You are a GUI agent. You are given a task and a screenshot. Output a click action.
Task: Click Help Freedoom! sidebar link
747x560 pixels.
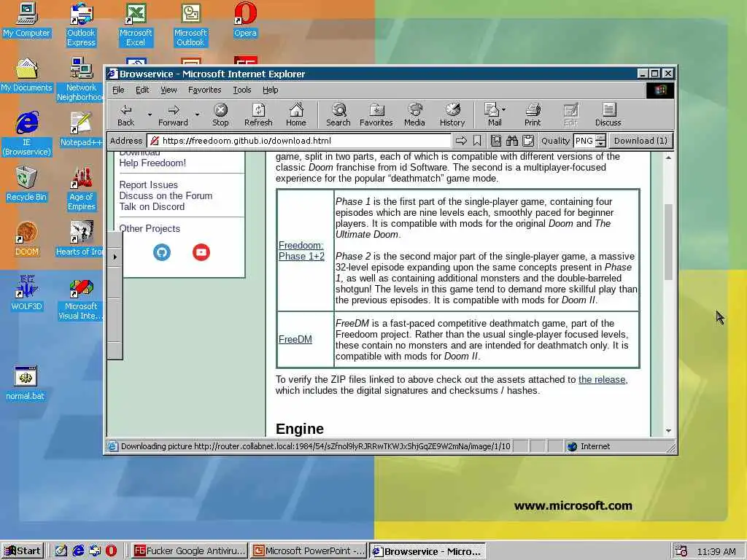pos(152,163)
